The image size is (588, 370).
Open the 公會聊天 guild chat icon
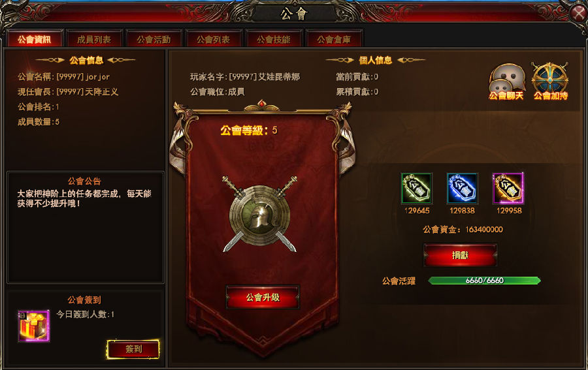coord(506,82)
